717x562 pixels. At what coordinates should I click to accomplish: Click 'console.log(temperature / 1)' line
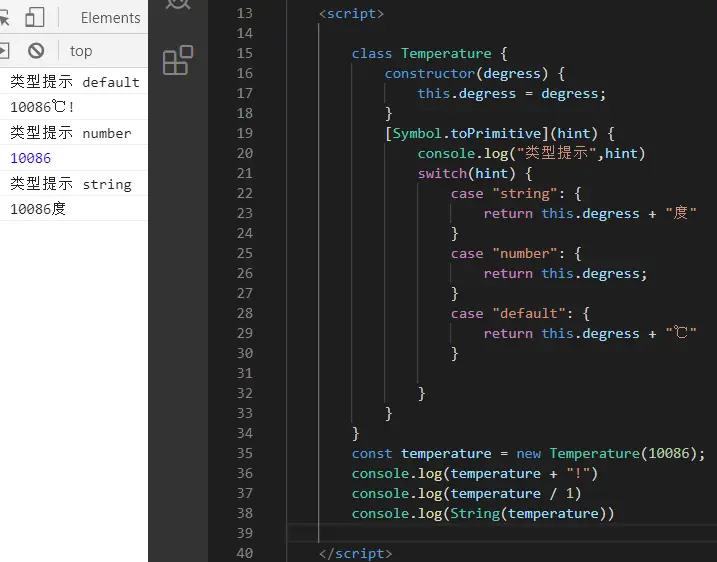click(x=466, y=494)
